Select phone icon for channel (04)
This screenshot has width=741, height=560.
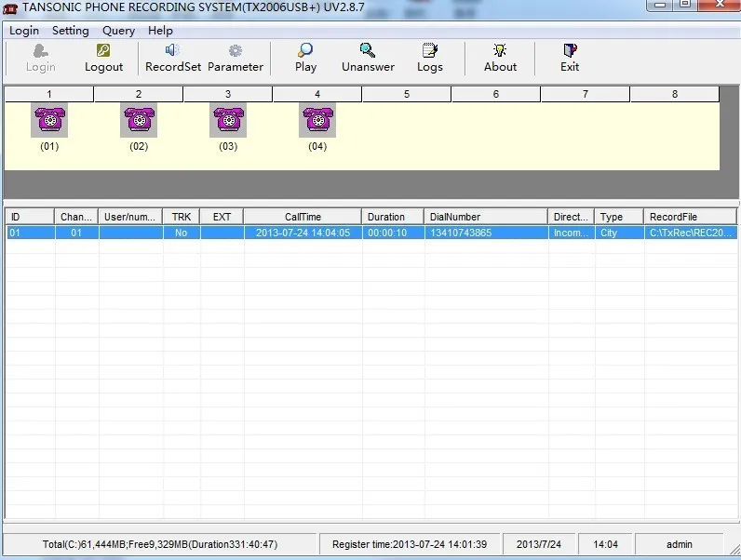tap(317, 120)
